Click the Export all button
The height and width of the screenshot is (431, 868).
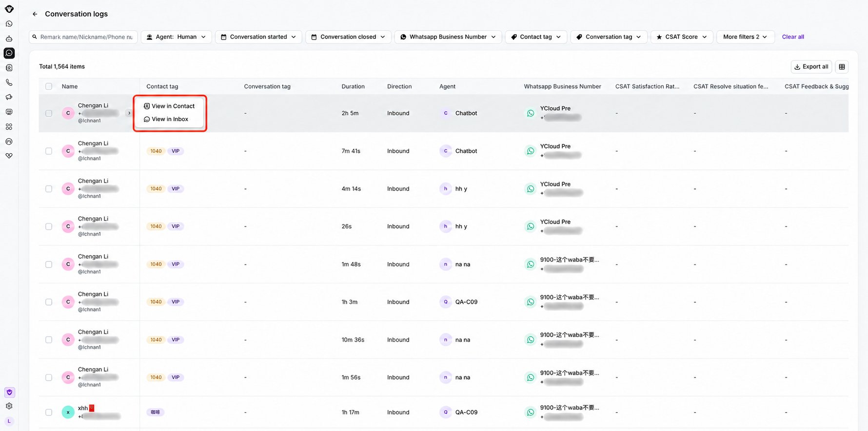[x=811, y=67]
